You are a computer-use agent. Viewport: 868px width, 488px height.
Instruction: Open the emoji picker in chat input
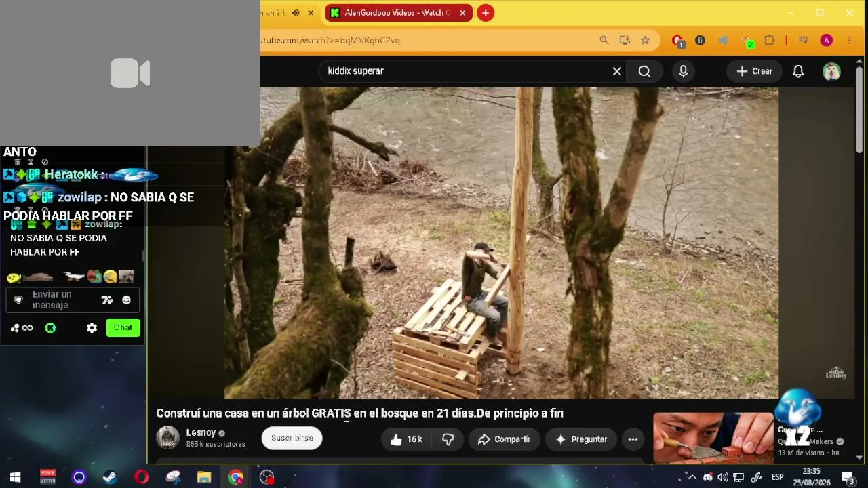tap(126, 300)
